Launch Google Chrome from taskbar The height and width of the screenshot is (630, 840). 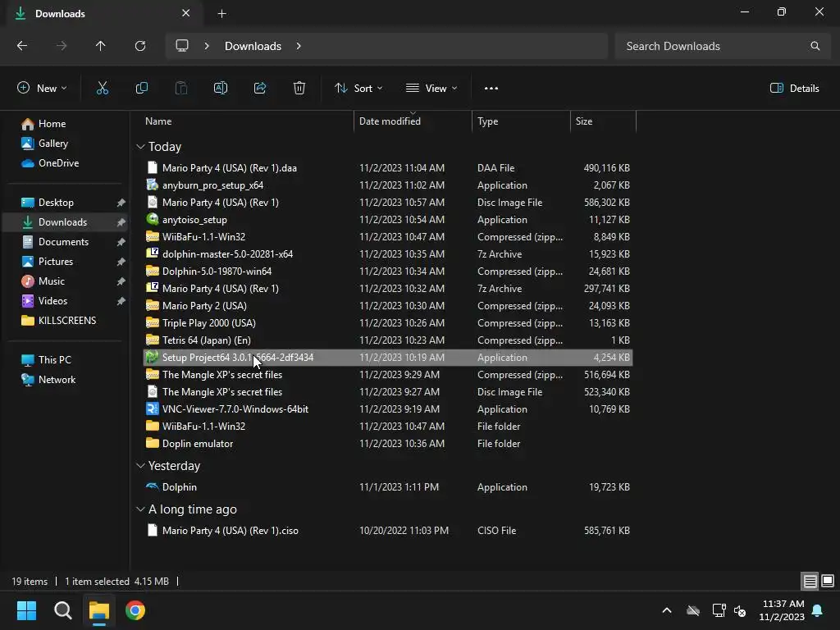click(135, 610)
